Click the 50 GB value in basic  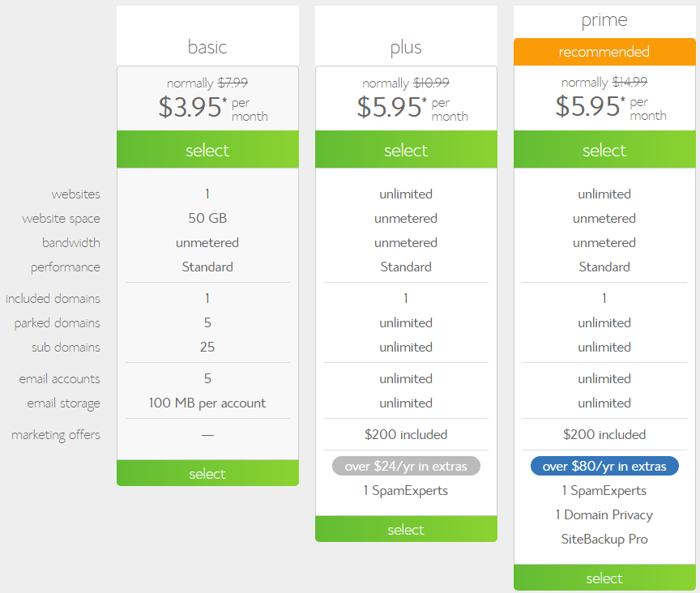click(x=207, y=218)
